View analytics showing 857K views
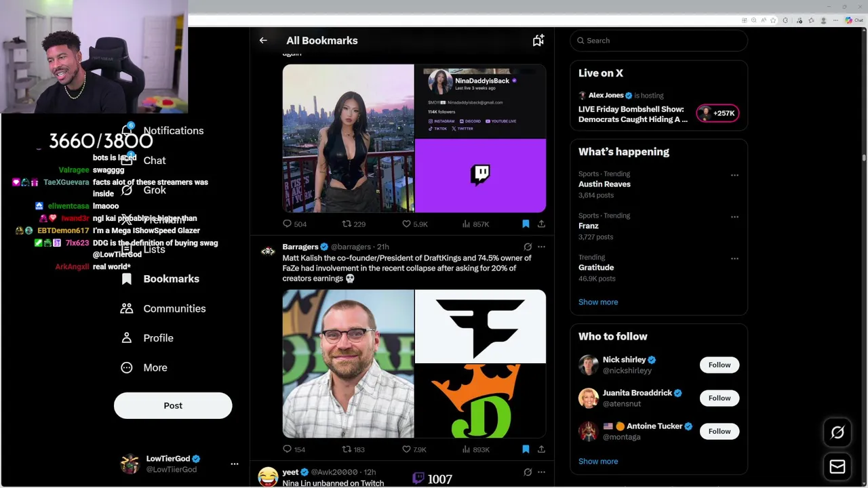This screenshot has height=488, width=868. 475,224
